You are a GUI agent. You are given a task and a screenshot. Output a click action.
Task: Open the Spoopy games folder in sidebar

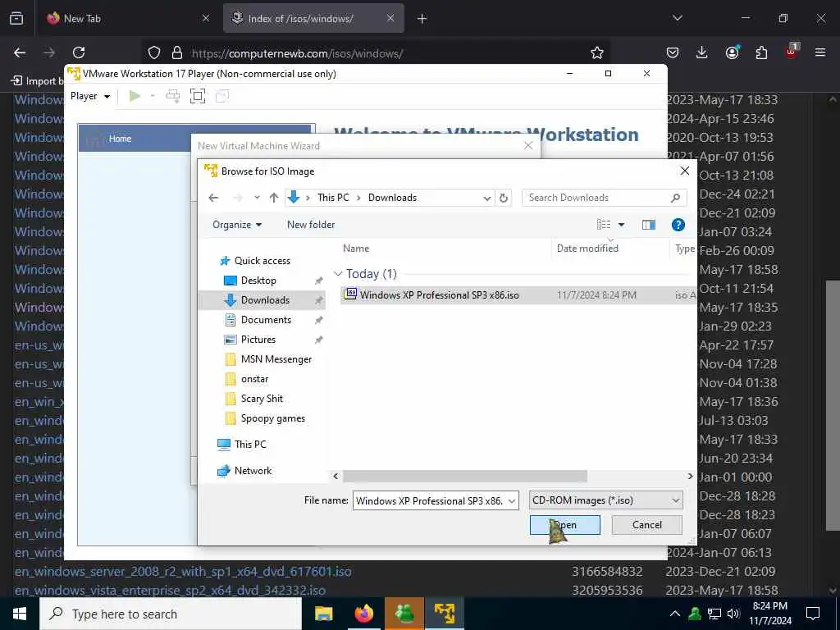(x=272, y=418)
